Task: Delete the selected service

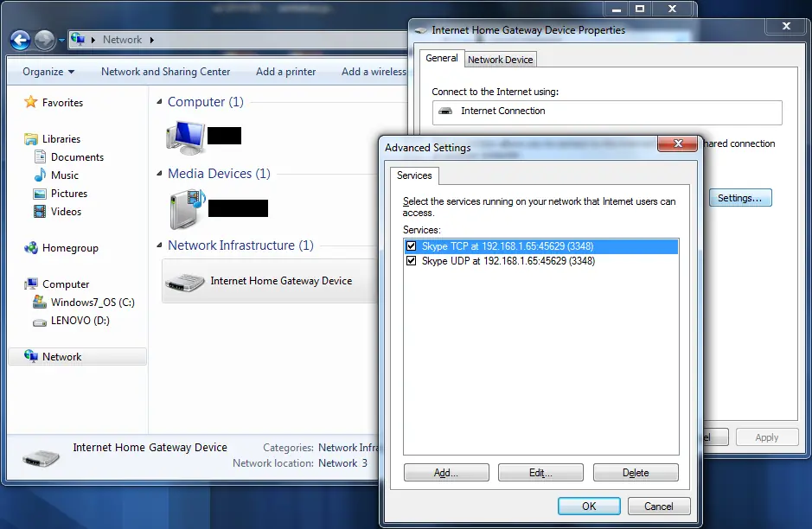Action: [x=636, y=473]
